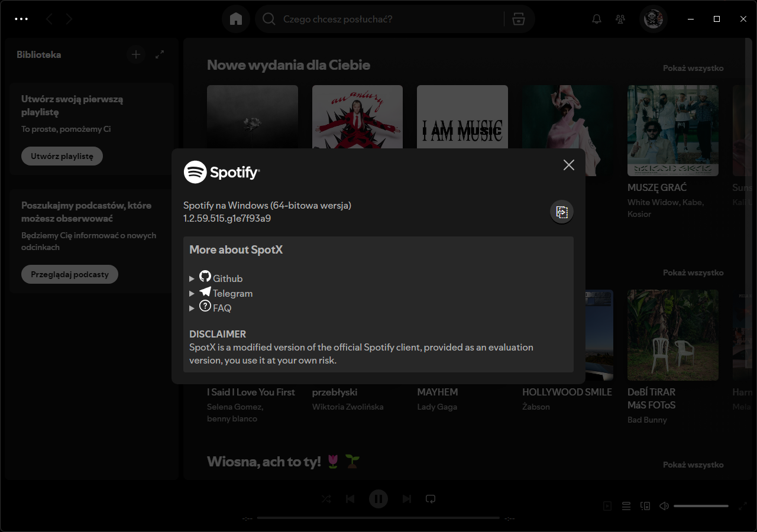Go forward with the right arrow
757x532 pixels.
tap(69, 19)
